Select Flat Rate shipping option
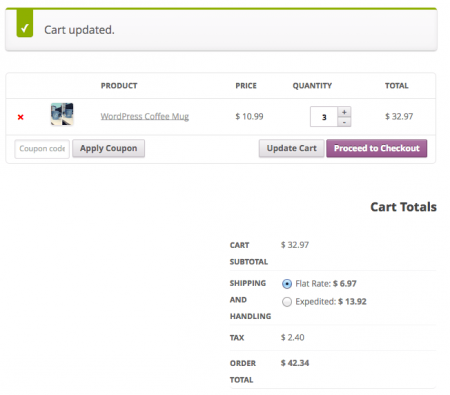Screen dimensions: 450x395 (287, 284)
